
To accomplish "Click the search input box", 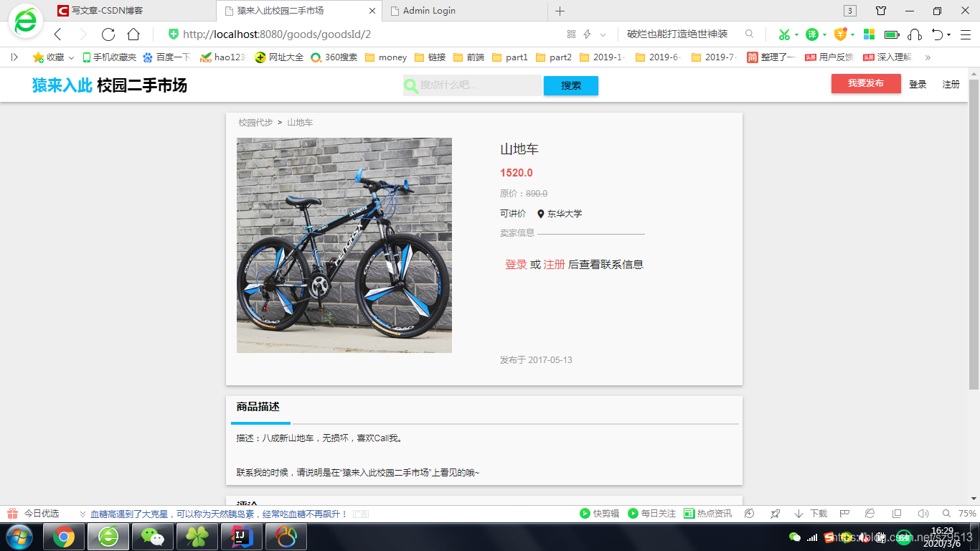I will (x=473, y=85).
